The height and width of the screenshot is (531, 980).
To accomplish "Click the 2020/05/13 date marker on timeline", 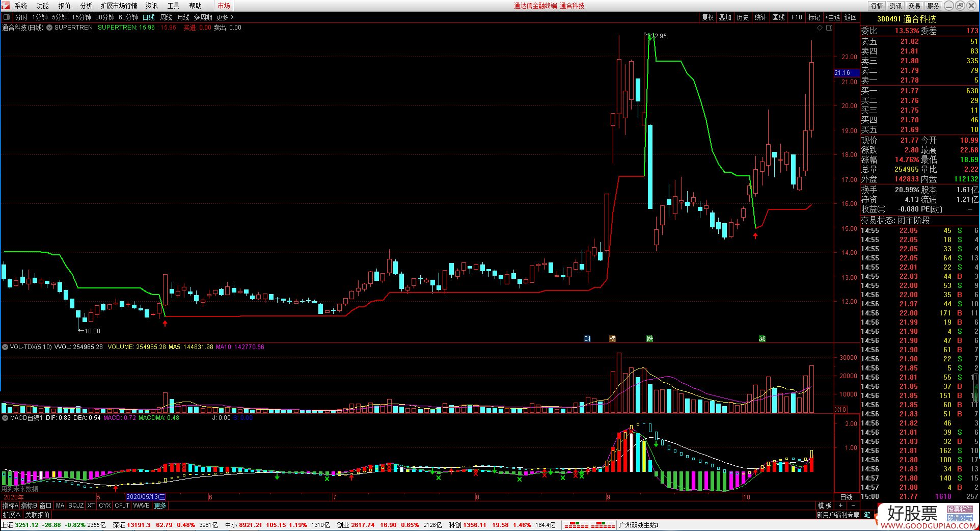I will click(x=145, y=497).
